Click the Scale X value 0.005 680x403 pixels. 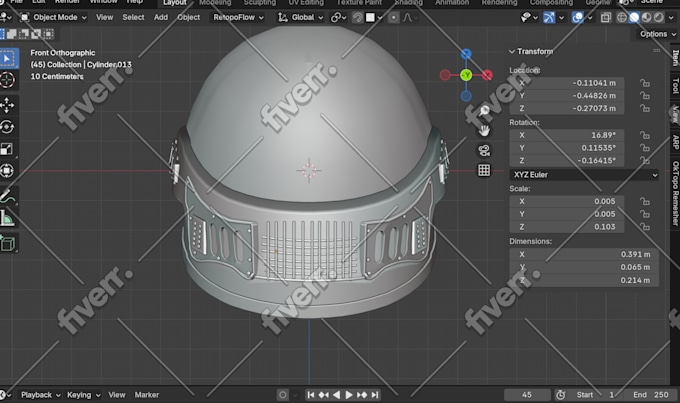[567, 201]
